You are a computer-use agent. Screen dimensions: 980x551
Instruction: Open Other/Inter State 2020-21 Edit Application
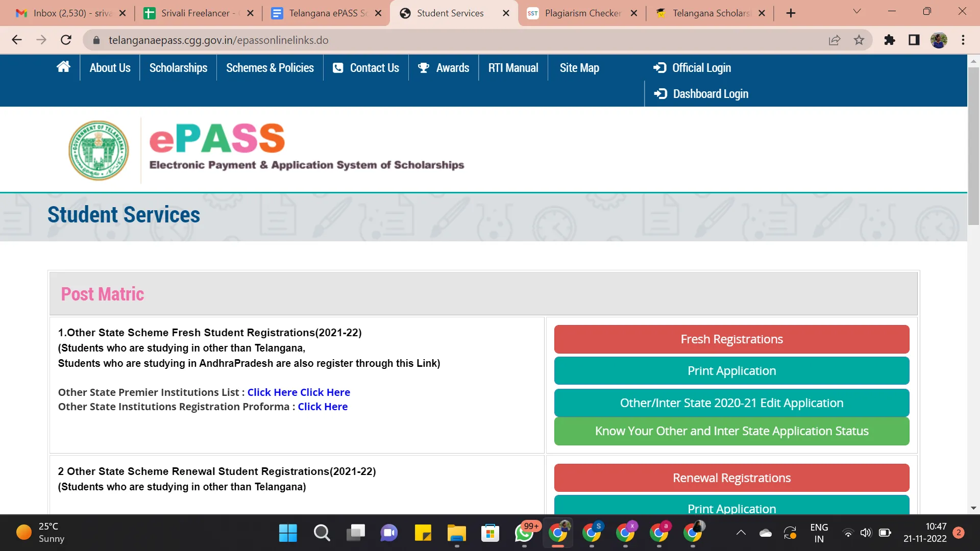point(731,403)
